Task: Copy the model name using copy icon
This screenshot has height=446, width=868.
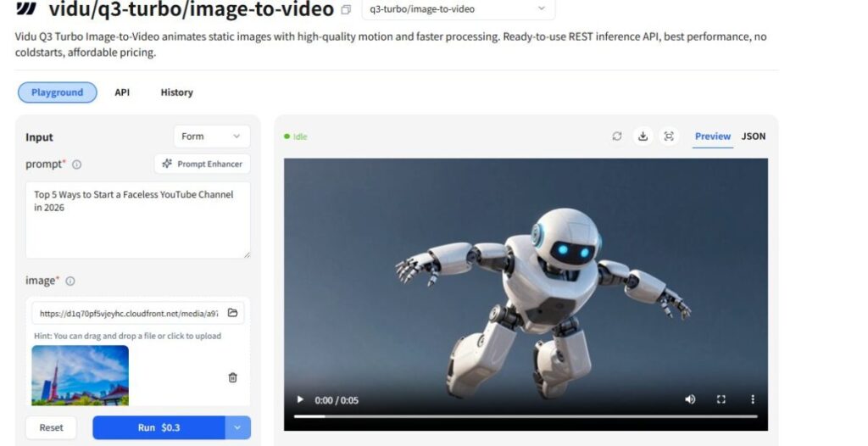Action: (x=345, y=10)
